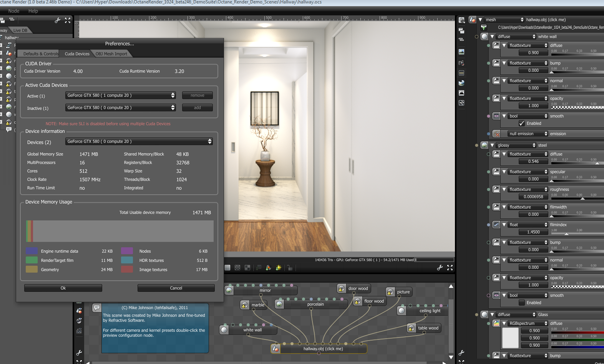Click the table wood node
The height and width of the screenshot is (364, 604).
tap(424, 328)
